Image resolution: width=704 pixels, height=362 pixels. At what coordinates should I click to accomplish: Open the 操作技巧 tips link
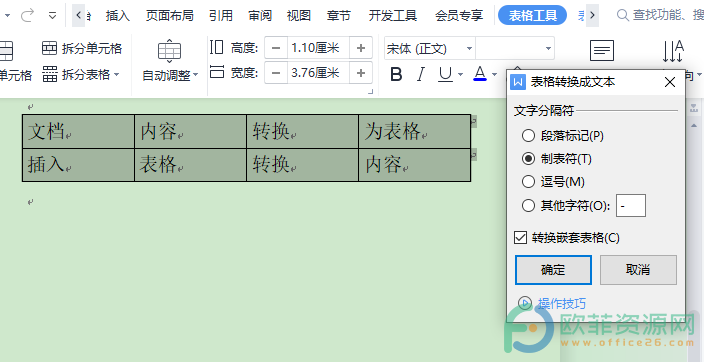tap(562, 304)
